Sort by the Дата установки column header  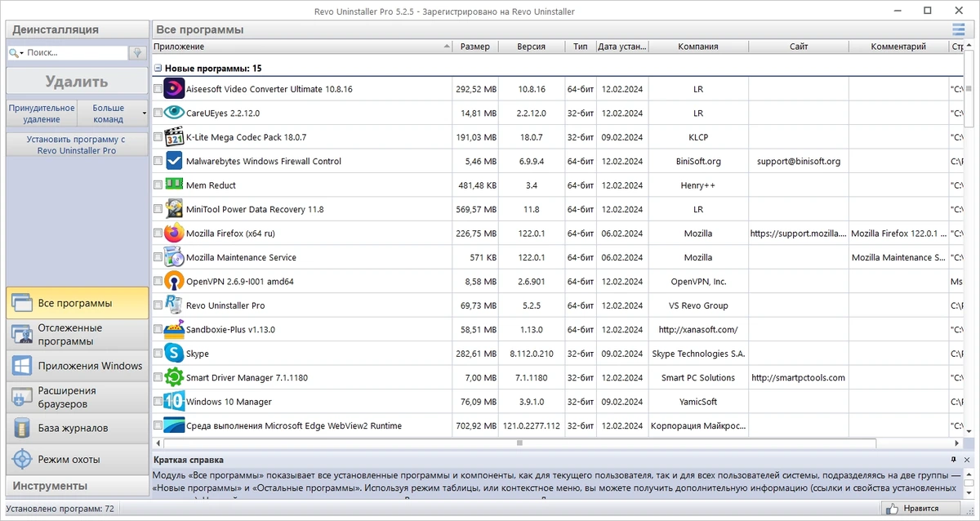coord(623,47)
